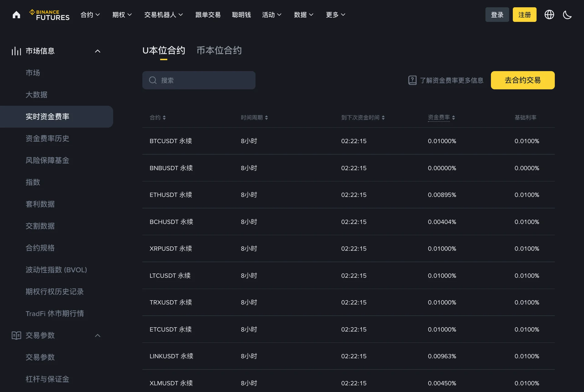
Task: Click the trading parameters book icon
Action: (x=16, y=335)
